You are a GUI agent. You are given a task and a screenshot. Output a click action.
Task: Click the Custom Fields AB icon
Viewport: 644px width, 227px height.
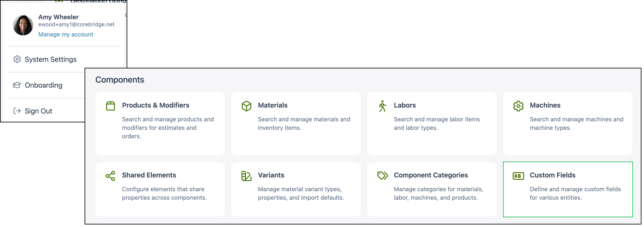(x=518, y=176)
